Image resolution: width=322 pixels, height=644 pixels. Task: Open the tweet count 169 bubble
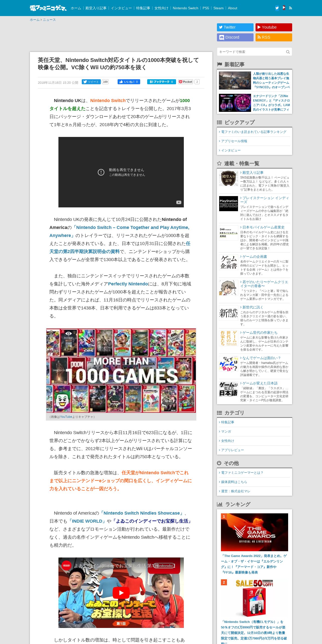tap(105, 82)
